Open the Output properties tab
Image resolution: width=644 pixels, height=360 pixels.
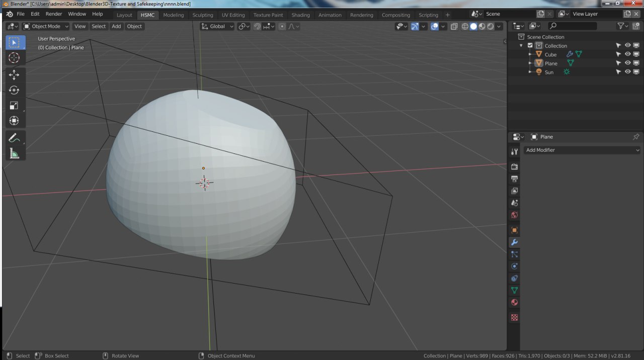[514, 178]
